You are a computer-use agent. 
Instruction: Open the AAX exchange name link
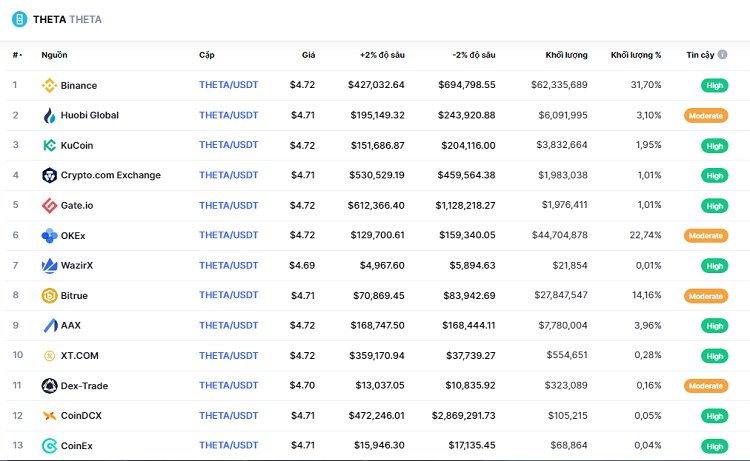71,325
